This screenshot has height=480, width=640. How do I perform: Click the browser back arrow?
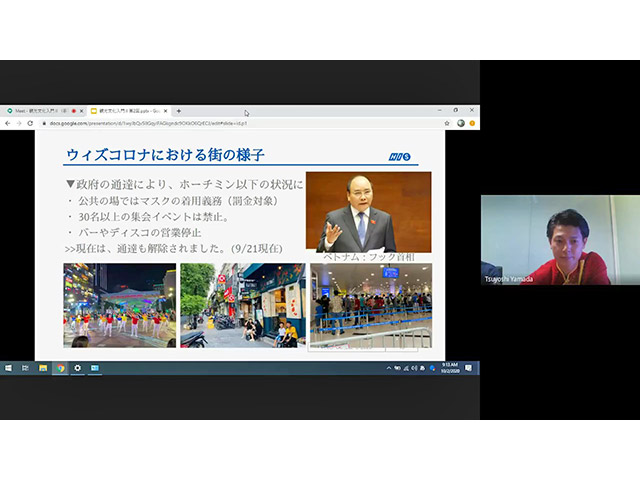[8, 123]
